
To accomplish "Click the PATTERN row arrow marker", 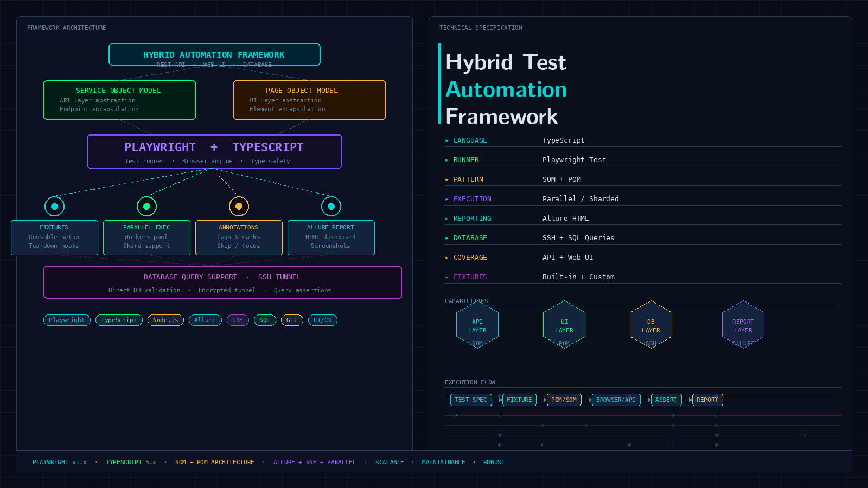I will [x=447, y=179].
